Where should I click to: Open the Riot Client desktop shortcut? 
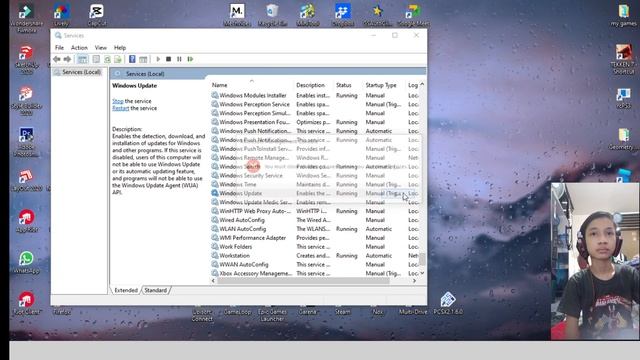(x=27, y=303)
